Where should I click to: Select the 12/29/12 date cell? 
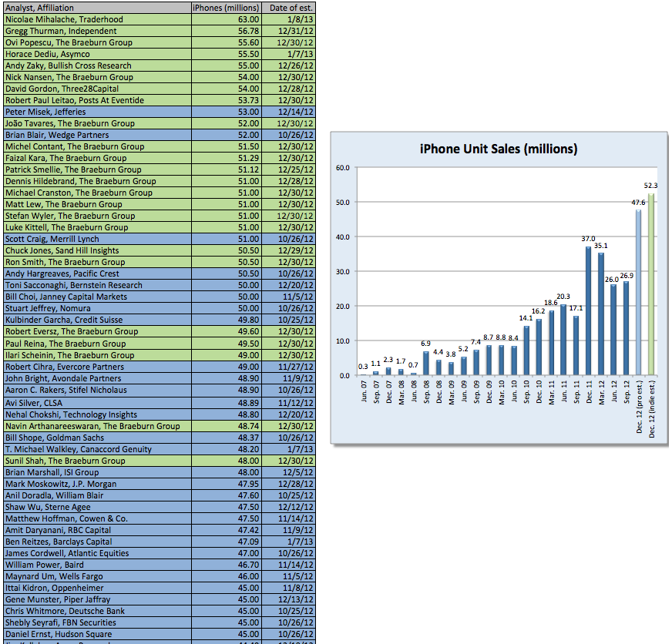(288, 250)
